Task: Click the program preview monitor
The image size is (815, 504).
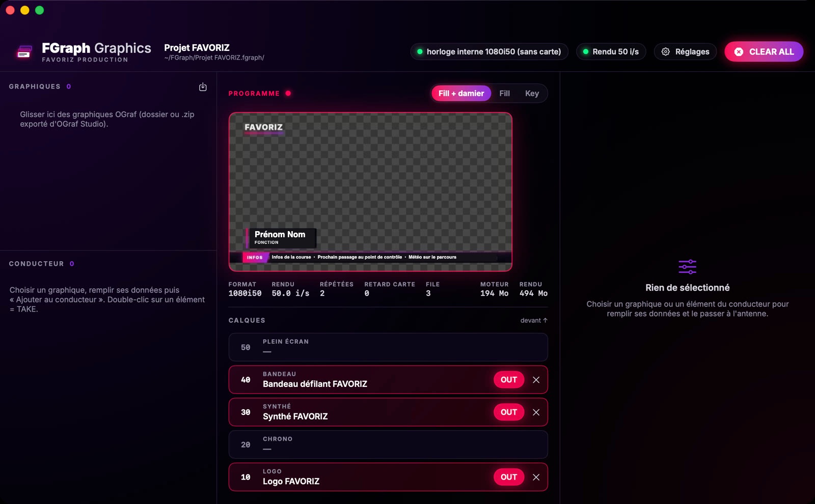Action: [370, 192]
